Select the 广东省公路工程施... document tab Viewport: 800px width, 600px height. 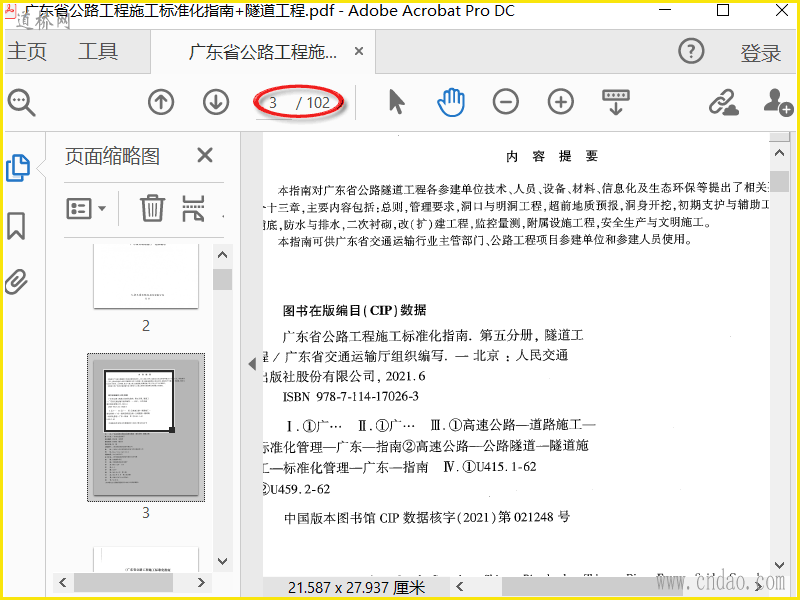click(x=263, y=52)
